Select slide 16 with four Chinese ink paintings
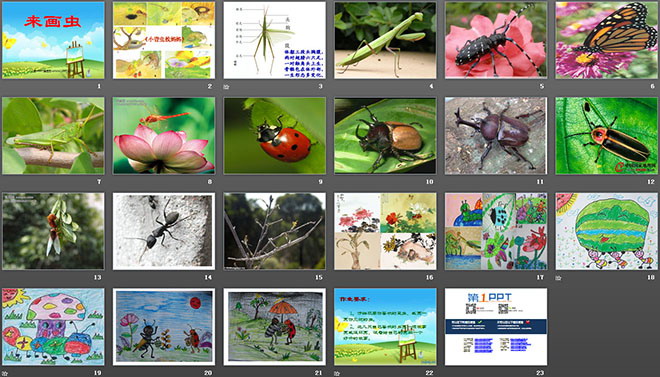This screenshot has height=377, width=660. point(385,231)
